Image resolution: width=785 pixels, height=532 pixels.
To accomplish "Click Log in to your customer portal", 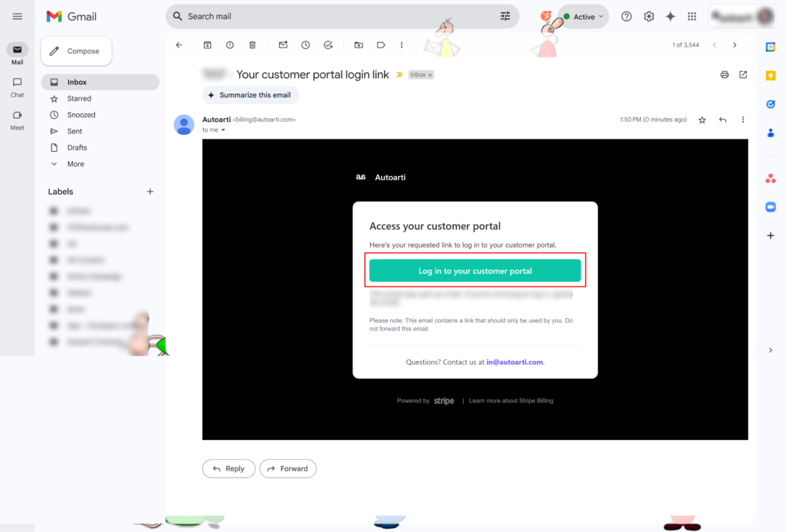I will [x=475, y=271].
